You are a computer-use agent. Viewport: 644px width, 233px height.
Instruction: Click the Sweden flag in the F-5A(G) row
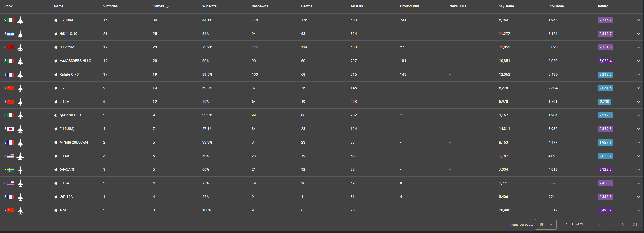[11, 170]
